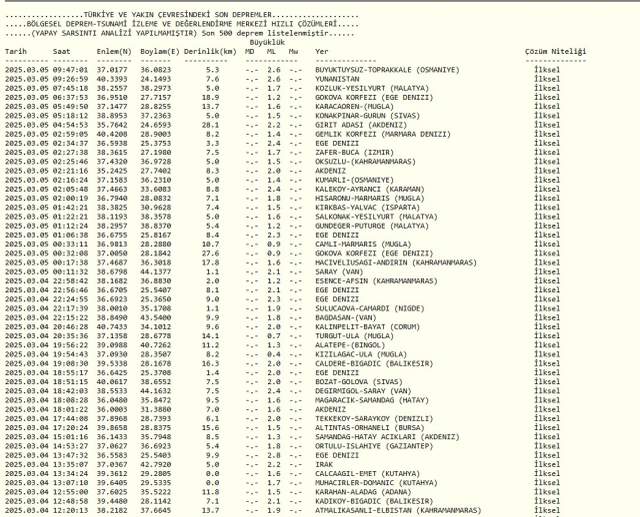Select 'KONAKPINAR-GURUN (SIVAS)' text
The image size is (640, 517).
[x=367, y=116]
